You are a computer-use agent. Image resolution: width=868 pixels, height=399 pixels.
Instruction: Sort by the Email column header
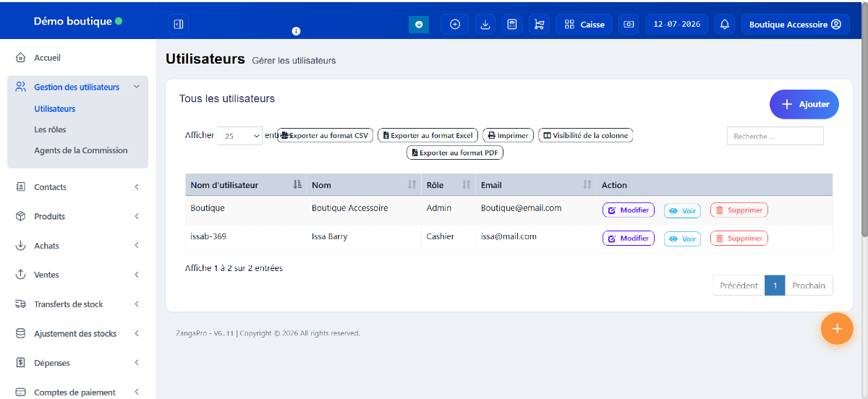coord(536,185)
